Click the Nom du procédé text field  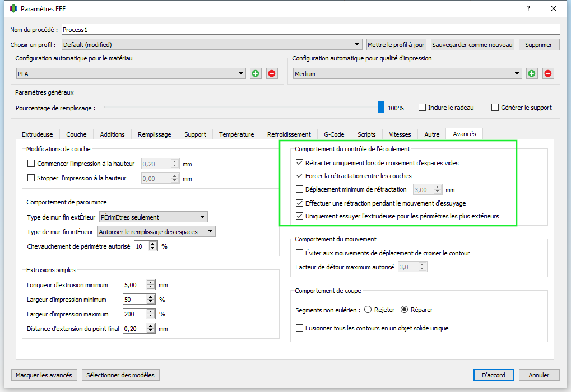[x=310, y=30]
